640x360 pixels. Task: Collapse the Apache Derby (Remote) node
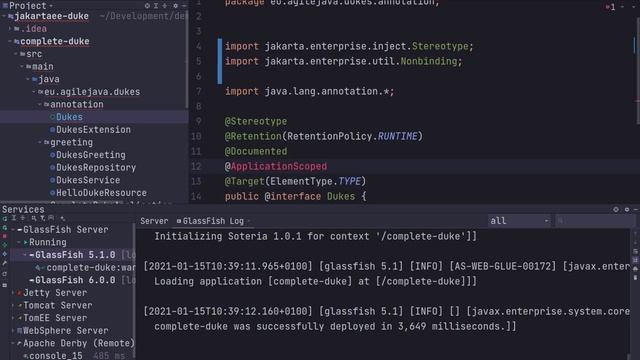click(x=13, y=343)
